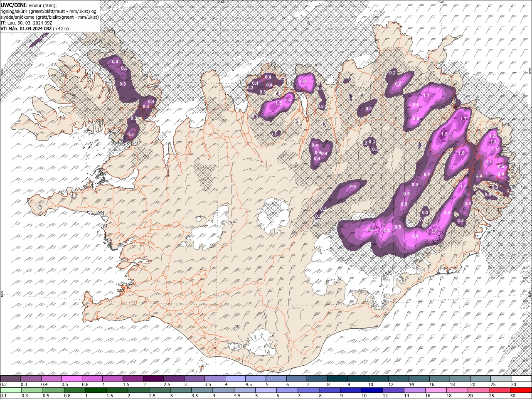Select dark teal snow swatch labeled 8

tap(337, 379)
